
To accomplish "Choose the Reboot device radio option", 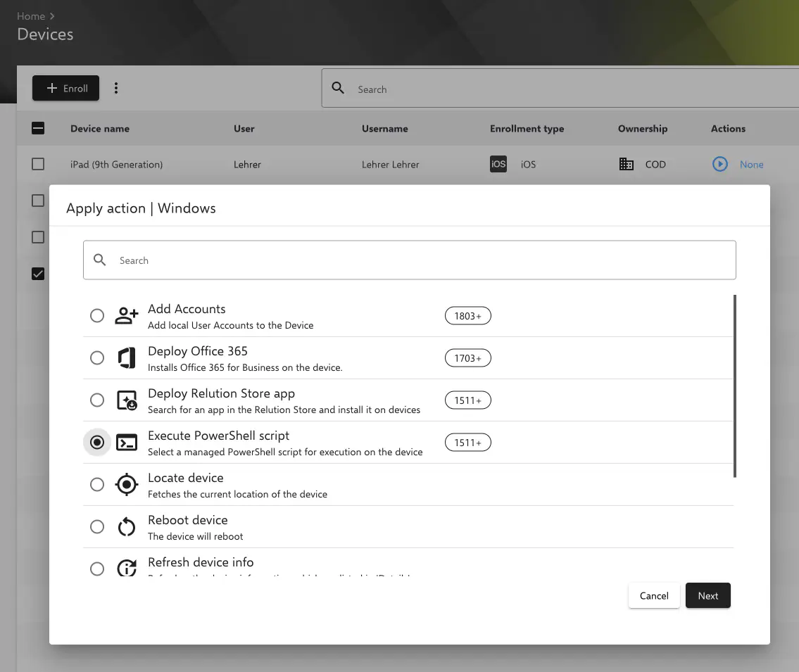I will pos(97,527).
